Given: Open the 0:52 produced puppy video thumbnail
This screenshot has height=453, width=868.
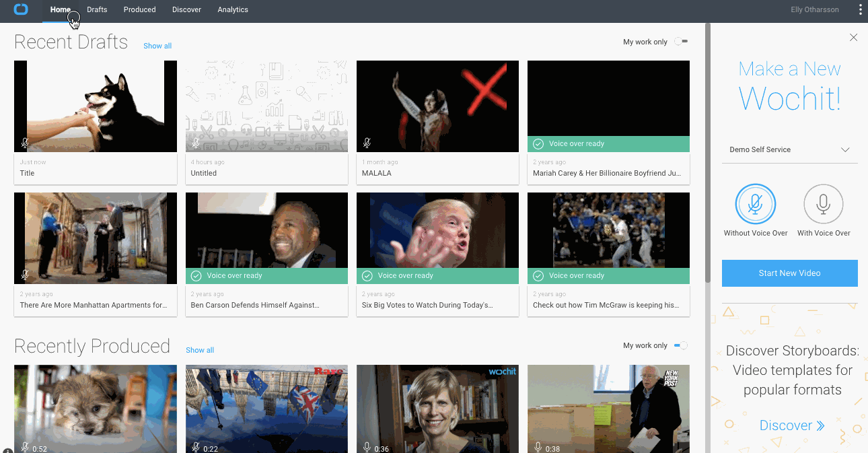Looking at the screenshot, I should [x=96, y=409].
